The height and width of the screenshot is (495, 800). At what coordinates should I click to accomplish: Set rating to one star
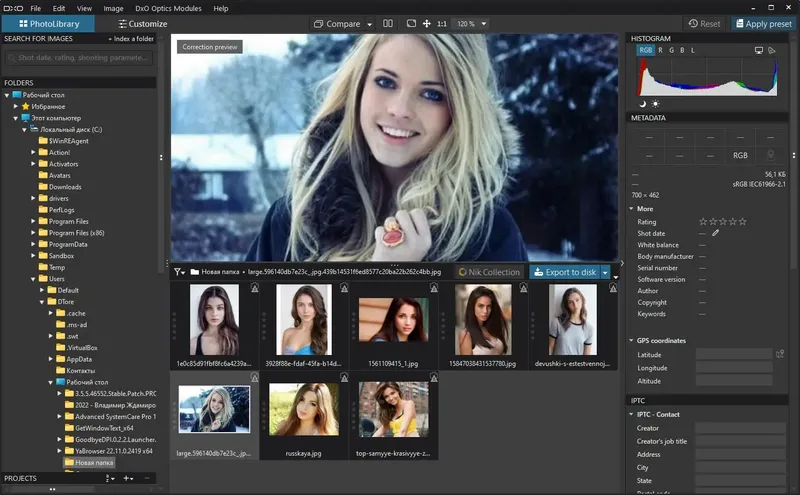[x=703, y=221]
